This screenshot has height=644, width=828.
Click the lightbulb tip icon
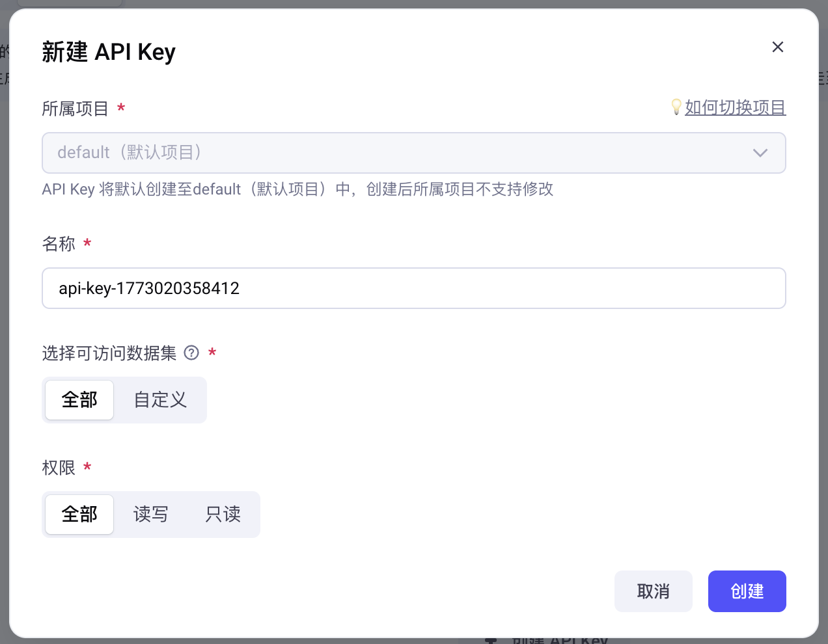(x=676, y=107)
